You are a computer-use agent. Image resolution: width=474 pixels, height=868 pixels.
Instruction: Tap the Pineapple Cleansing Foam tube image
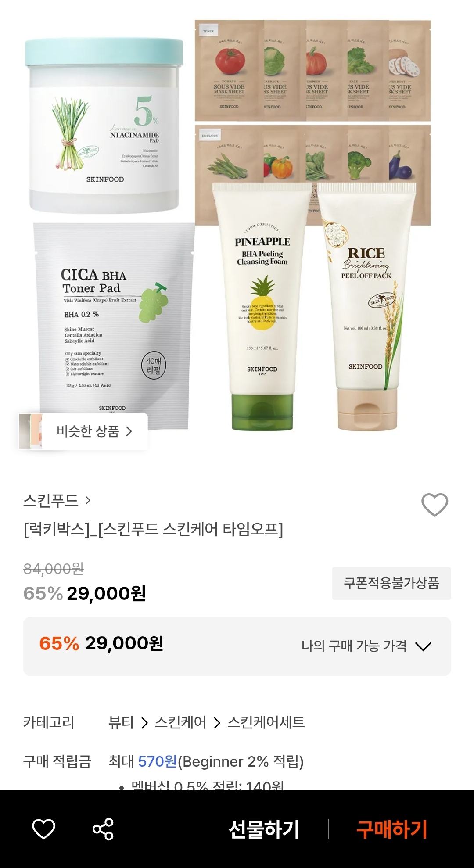(x=262, y=306)
